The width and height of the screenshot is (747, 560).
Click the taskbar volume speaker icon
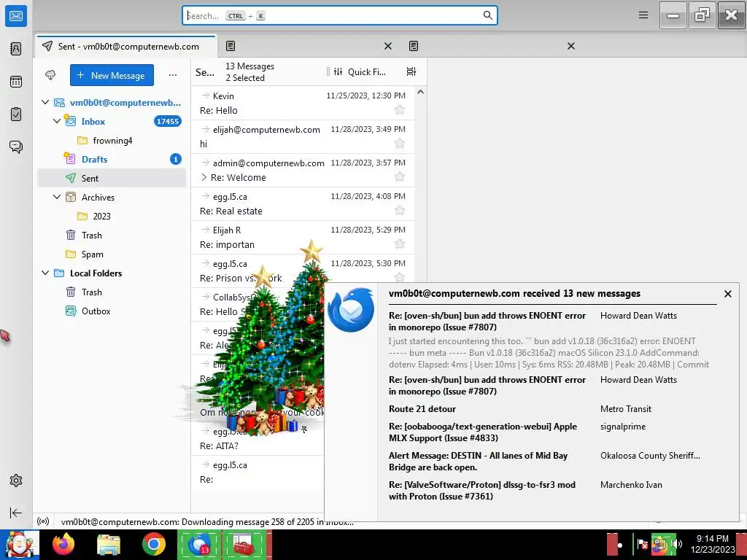tap(676, 544)
